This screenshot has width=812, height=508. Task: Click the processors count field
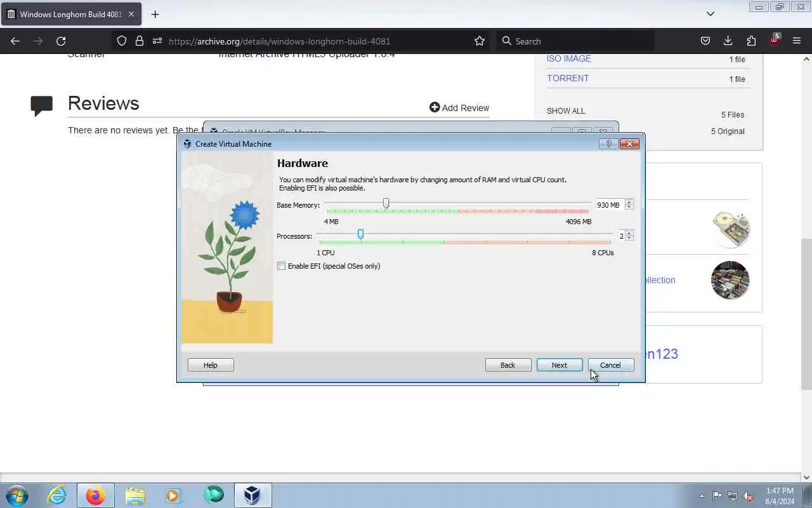pyautogui.click(x=620, y=236)
